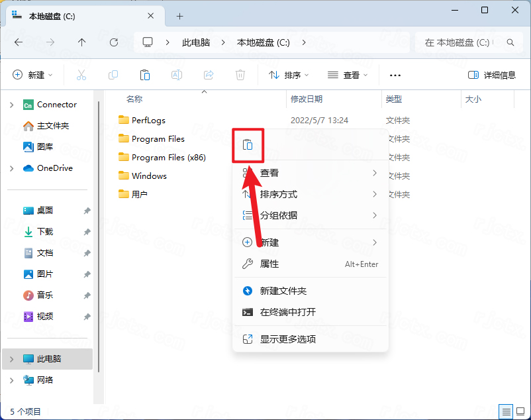The image size is (531, 420).
Task: Click the paste icon in context menu
Action: pos(248,145)
